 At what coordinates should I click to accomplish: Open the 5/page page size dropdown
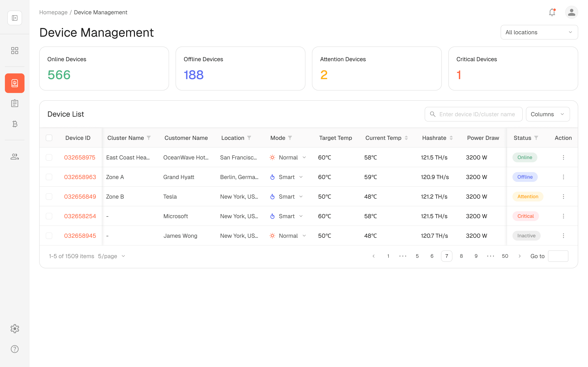(111, 256)
